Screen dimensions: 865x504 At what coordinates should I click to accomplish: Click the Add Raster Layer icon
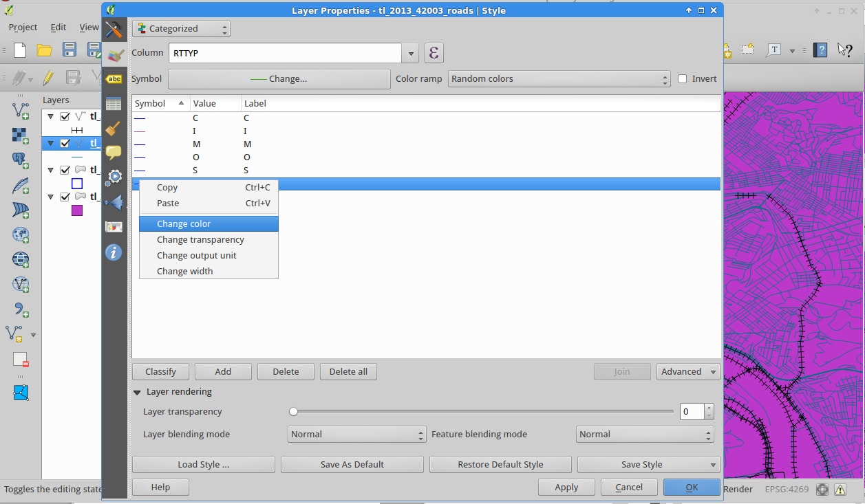21,135
